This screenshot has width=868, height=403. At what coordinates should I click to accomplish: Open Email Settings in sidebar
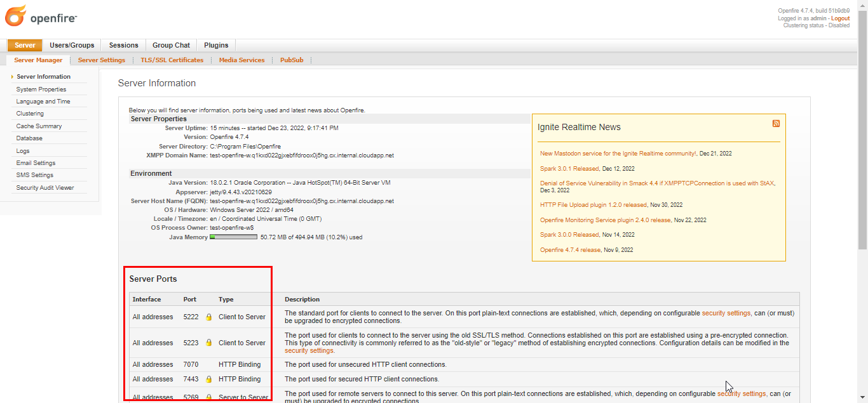tap(36, 163)
